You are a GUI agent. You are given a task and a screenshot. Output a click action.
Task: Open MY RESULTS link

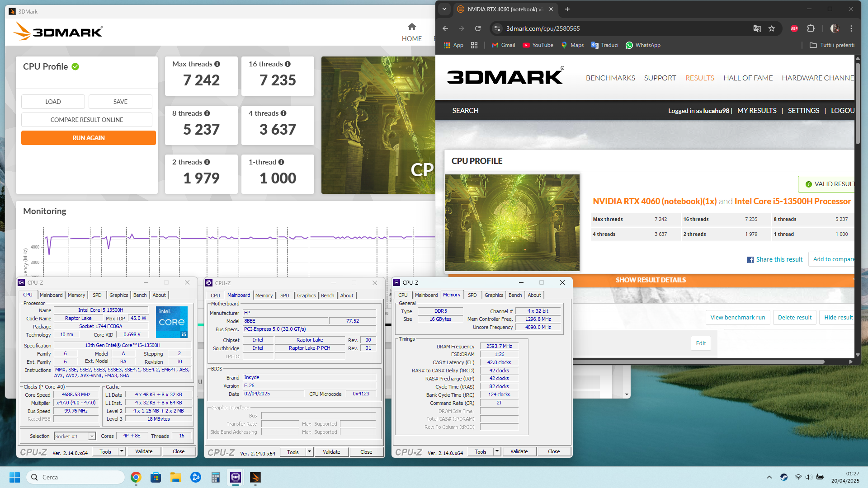point(757,111)
